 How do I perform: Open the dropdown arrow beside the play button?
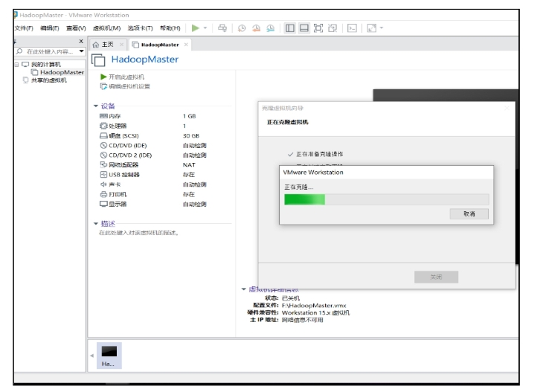[x=205, y=28]
